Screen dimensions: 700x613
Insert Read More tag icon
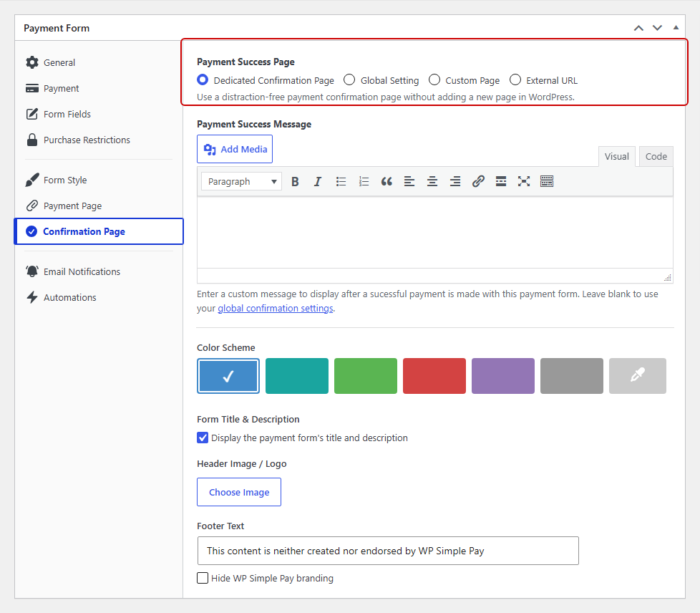(501, 181)
